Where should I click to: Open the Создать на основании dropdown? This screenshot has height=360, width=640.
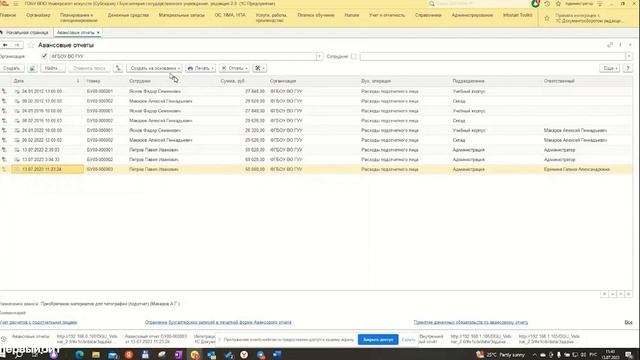(154, 68)
